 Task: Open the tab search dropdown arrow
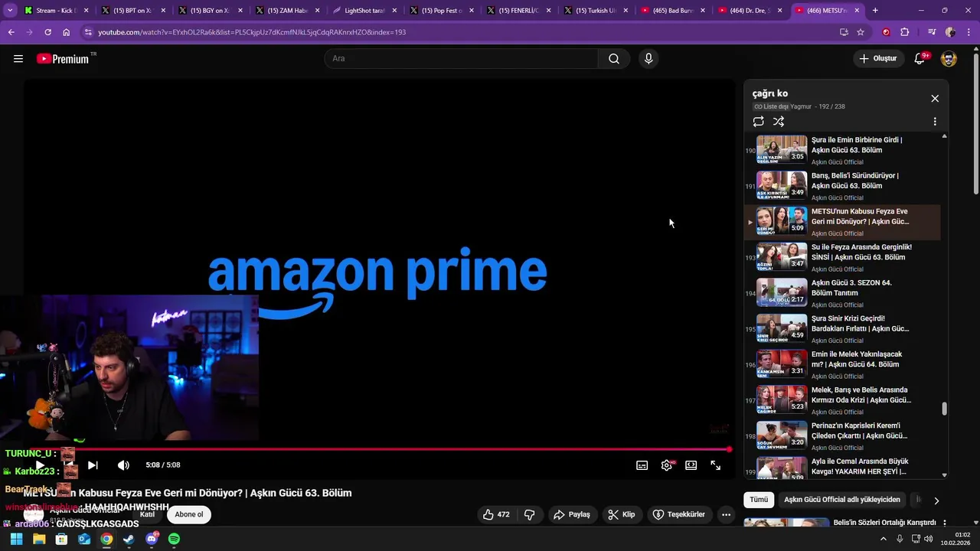coord(10,11)
